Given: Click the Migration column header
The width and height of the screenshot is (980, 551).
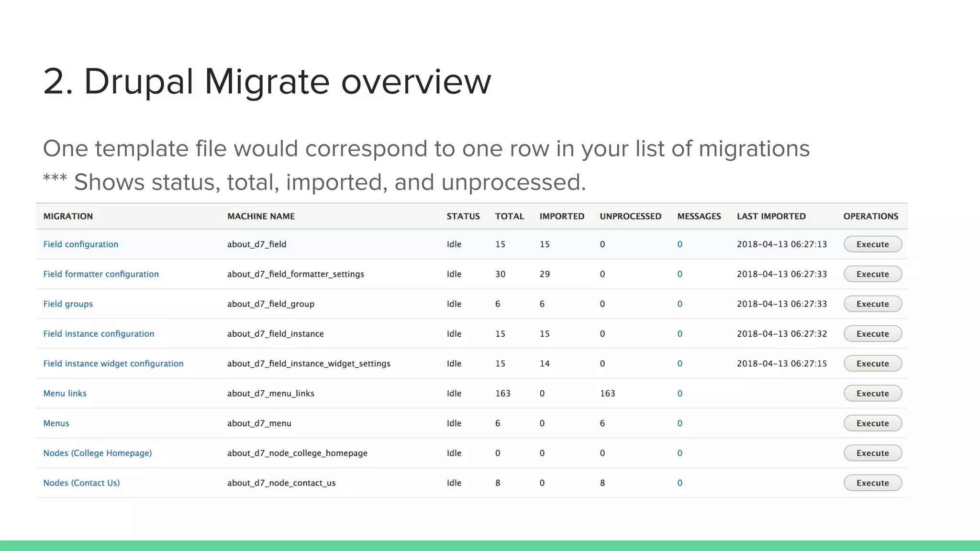Looking at the screenshot, I should [x=68, y=216].
